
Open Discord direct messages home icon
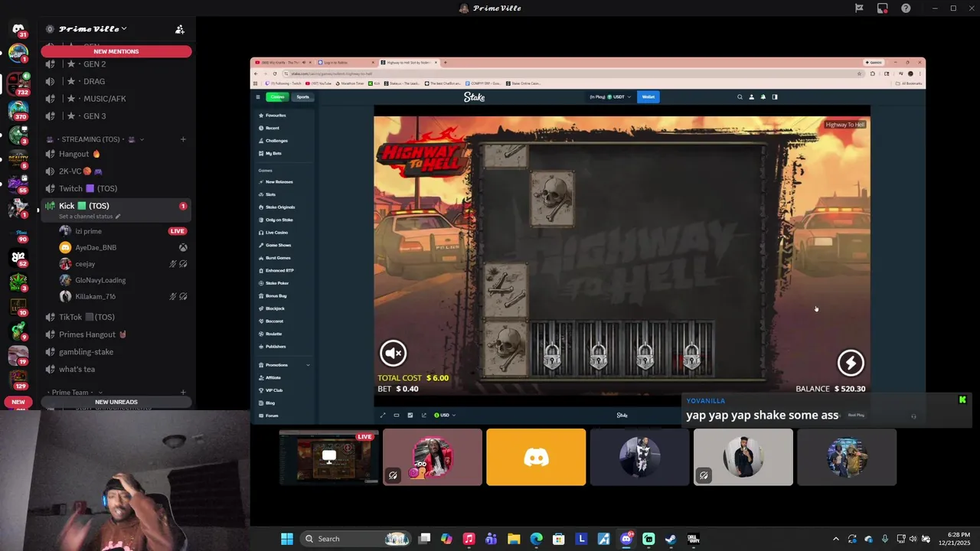[x=18, y=29]
